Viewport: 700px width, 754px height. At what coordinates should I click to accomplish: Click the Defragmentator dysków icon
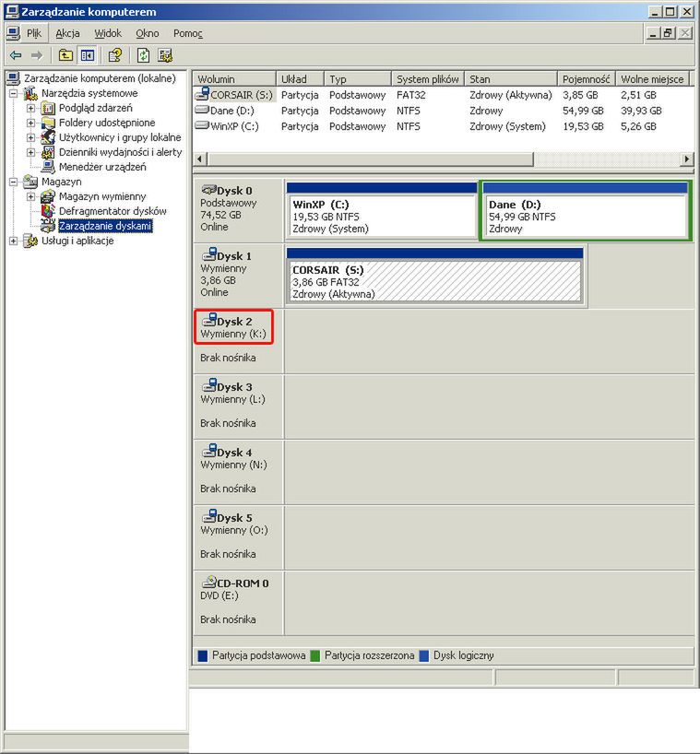pos(48,210)
